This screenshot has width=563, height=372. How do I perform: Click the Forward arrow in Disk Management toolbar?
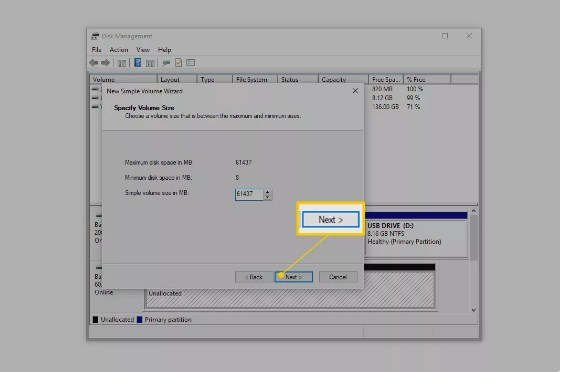pos(105,63)
